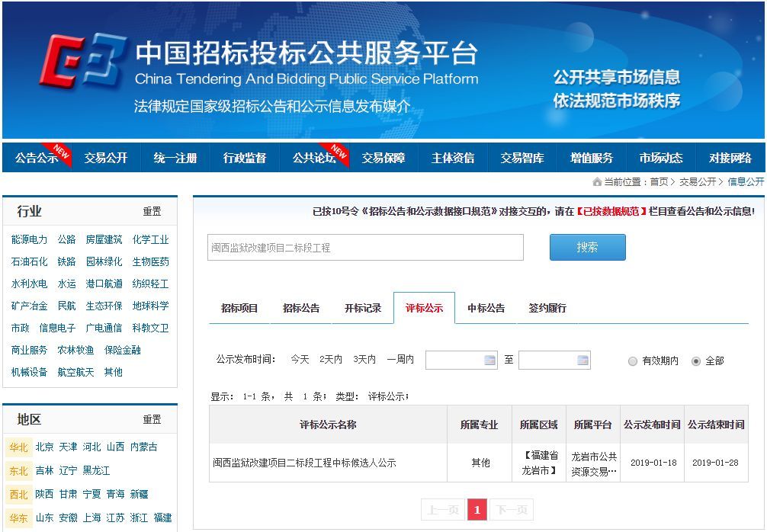Viewport: 767px width, 532px height.
Task: Click the 下一页 pagination button
Action: 512,510
